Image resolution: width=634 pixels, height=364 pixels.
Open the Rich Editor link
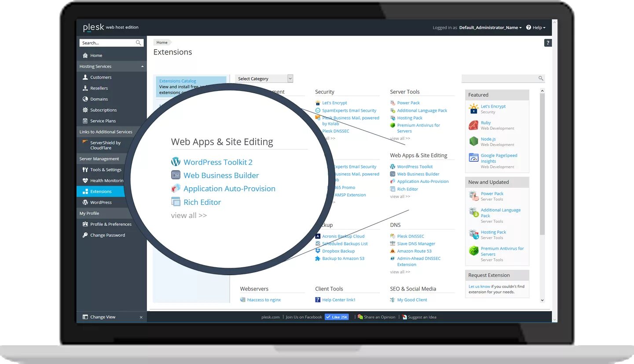point(407,189)
